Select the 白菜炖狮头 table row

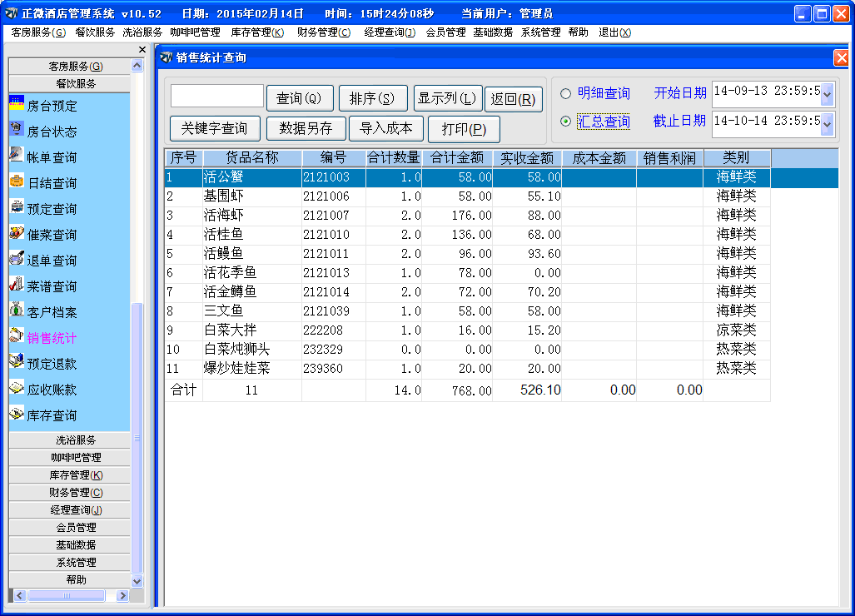467,350
